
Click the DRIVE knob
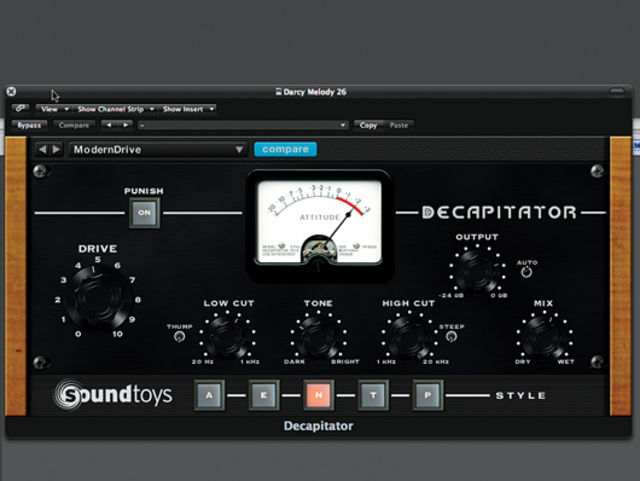(98, 300)
